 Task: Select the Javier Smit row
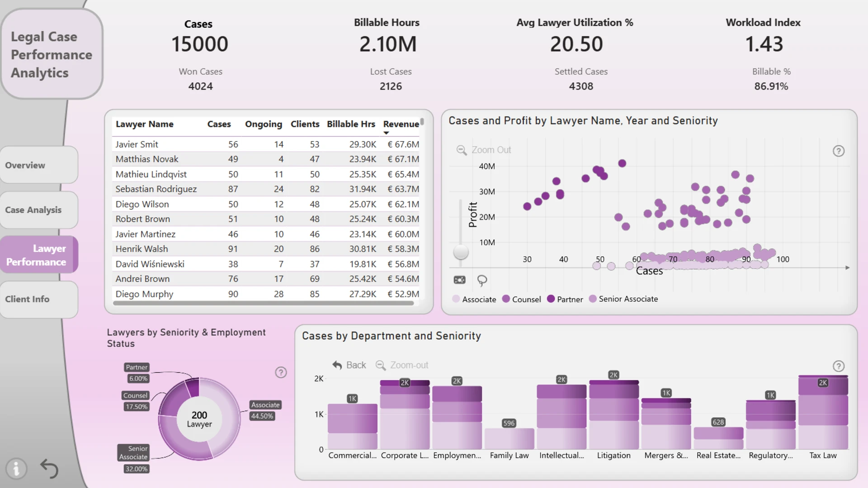[x=266, y=144]
